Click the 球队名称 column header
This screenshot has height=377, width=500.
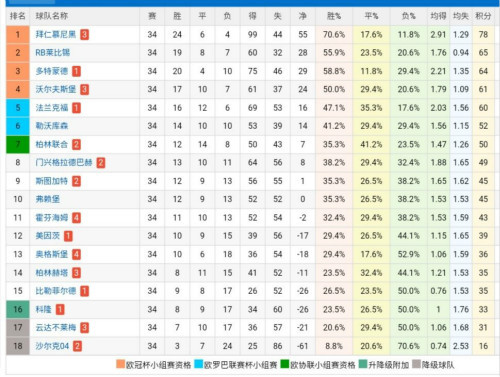(52, 16)
